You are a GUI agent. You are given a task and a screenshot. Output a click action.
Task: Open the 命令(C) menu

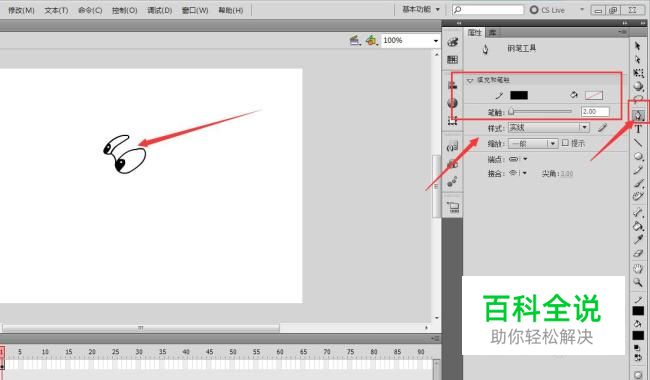point(90,10)
